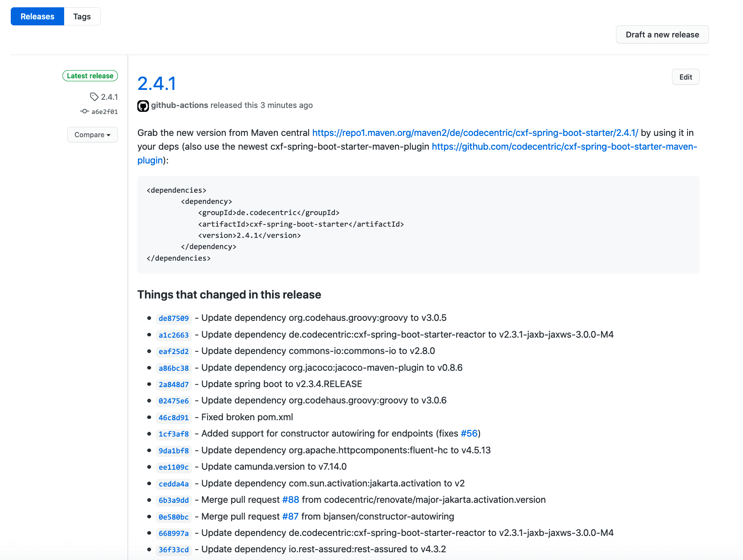Open commit de87509
This screenshot has width=743, height=560.
click(x=173, y=318)
